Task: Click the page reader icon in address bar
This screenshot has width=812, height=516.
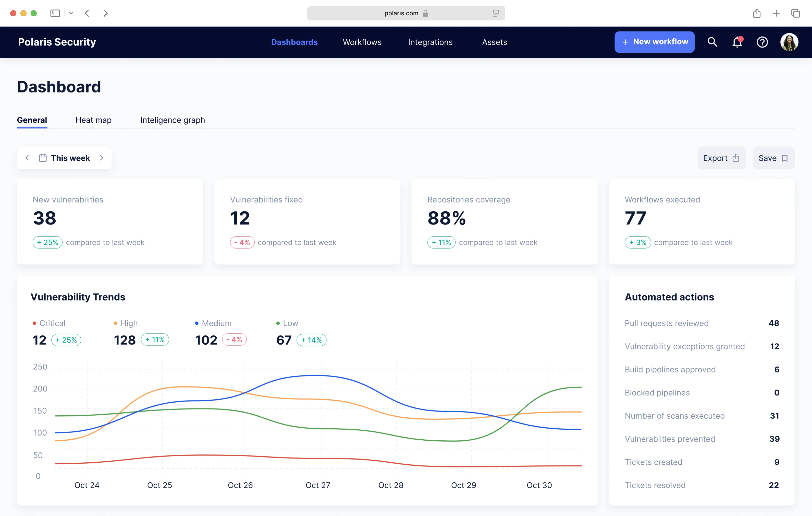Action: coord(496,13)
